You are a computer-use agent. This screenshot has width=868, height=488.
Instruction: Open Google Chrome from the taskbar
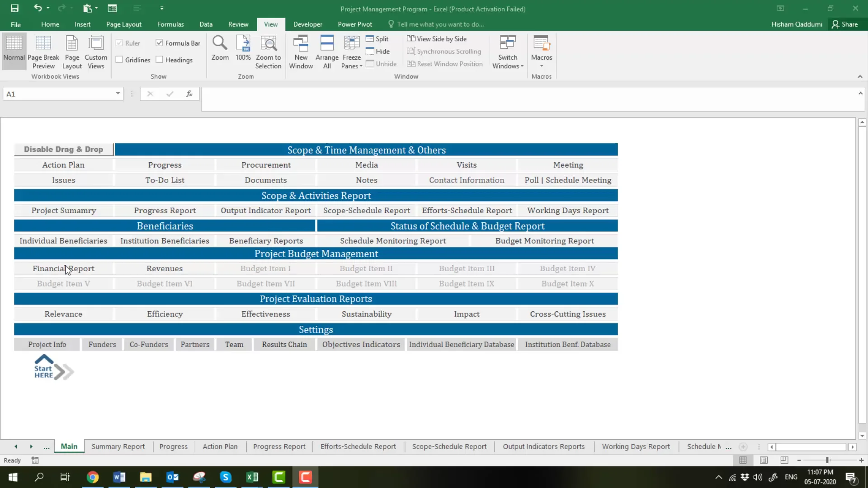tap(93, 477)
